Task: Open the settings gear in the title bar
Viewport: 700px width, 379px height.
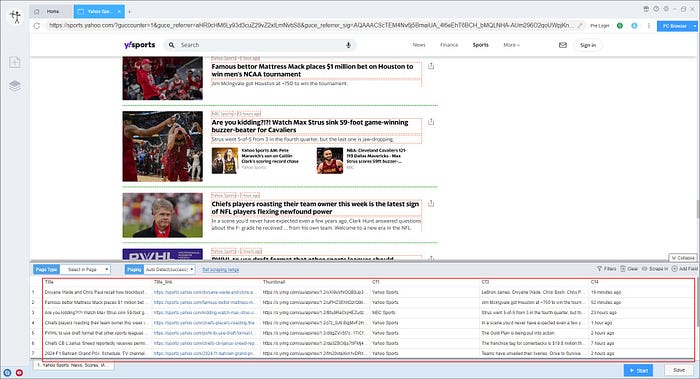Action: (666, 9)
